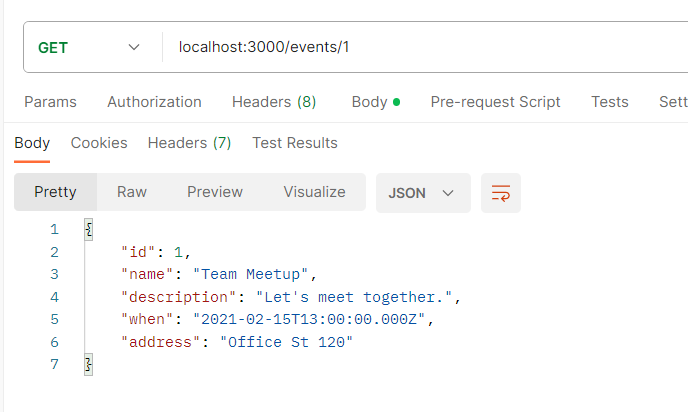
Task: Switch to the Cookies tab
Action: [99, 143]
